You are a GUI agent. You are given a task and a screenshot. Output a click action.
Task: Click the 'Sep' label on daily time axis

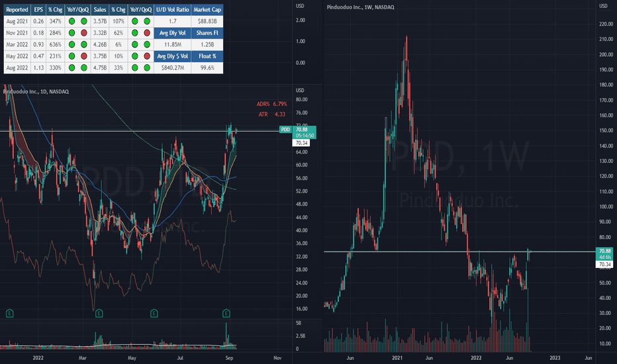[x=230, y=358]
